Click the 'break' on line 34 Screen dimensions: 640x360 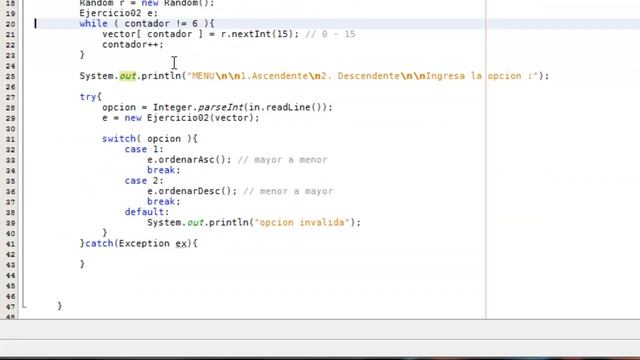[x=161, y=170]
